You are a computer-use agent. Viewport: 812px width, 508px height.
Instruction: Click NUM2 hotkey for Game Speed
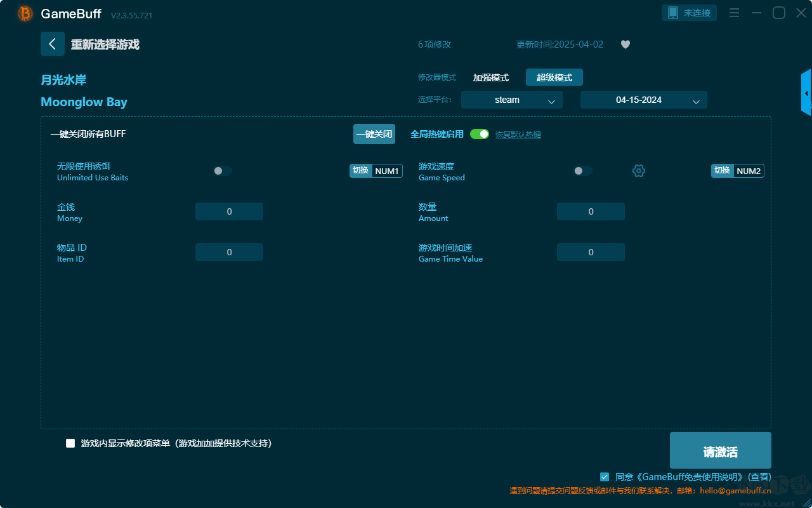(749, 171)
